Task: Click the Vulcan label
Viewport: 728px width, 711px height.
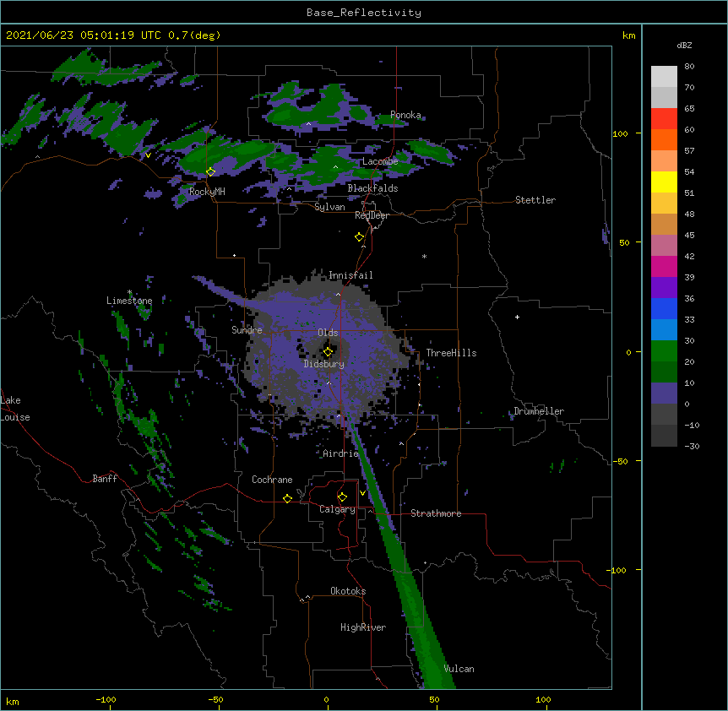Action: coord(459,669)
